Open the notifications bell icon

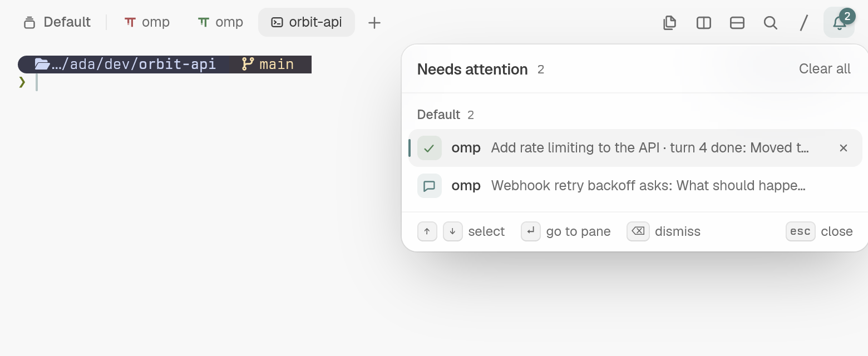click(x=839, y=23)
